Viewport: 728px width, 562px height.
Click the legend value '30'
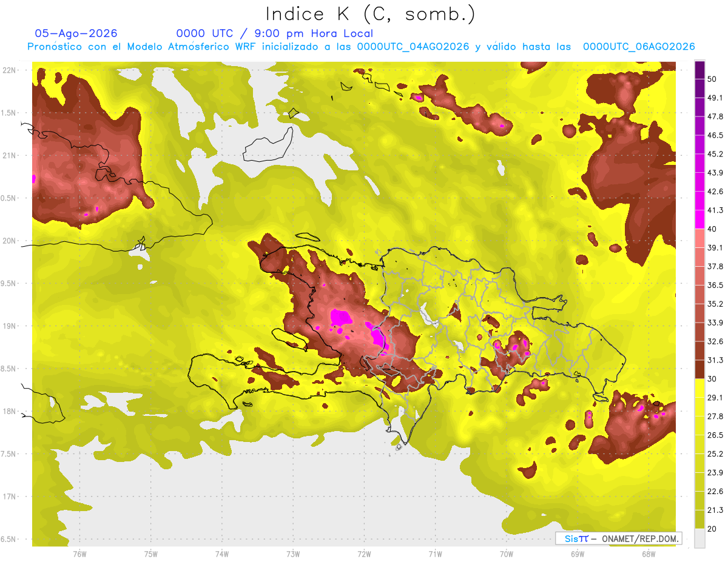pos(713,379)
